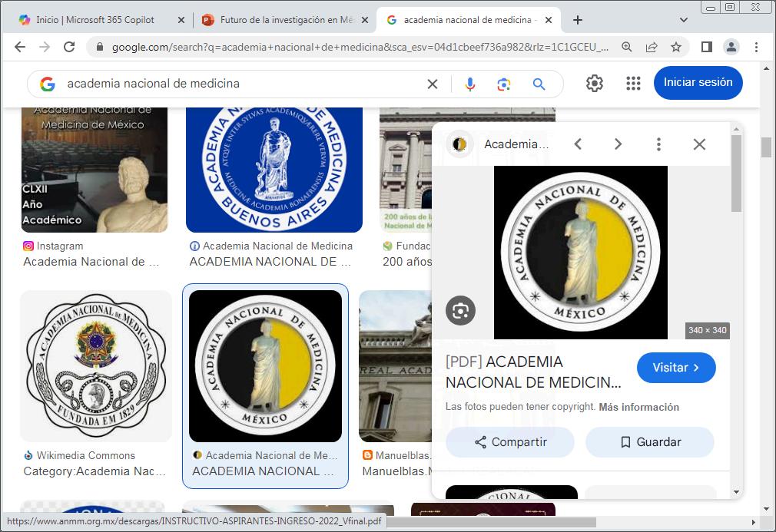Click the Compartir button
Image resolution: width=776 pixels, height=532 pixels.
(x=509, y=442)
